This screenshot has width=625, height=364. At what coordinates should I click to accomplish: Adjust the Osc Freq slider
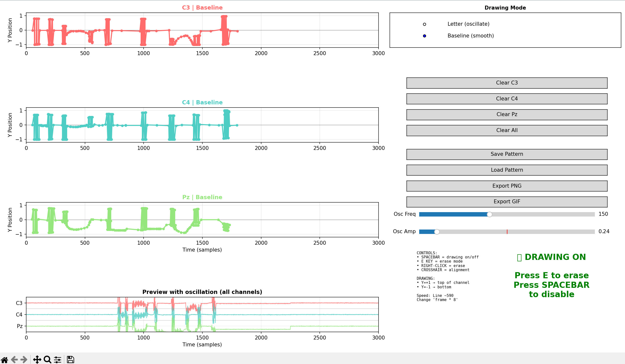[x=490, y=214]
